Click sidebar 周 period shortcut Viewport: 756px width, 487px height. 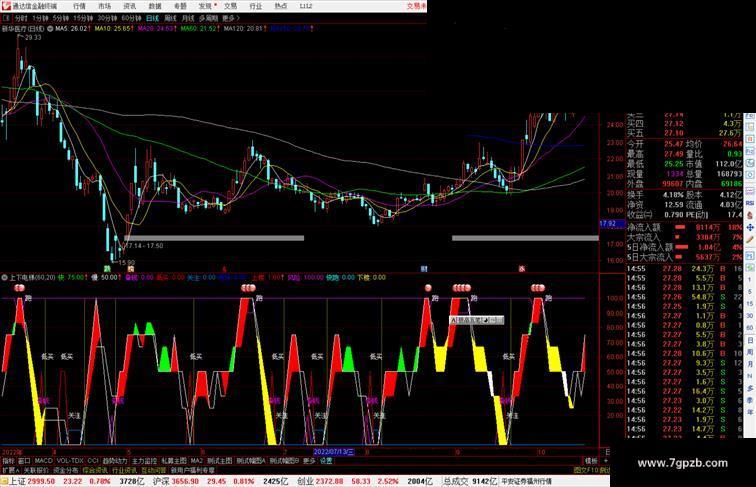click(x=750, y=352)
